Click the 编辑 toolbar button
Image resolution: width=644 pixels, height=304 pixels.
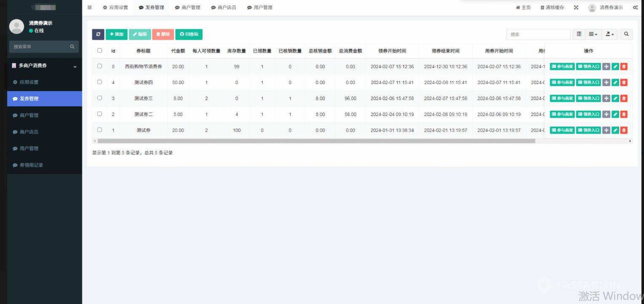(140, 34)
